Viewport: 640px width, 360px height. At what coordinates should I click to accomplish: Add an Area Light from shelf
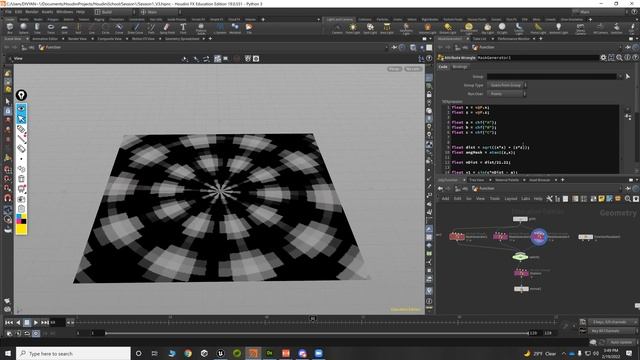[x=387, y=28]
